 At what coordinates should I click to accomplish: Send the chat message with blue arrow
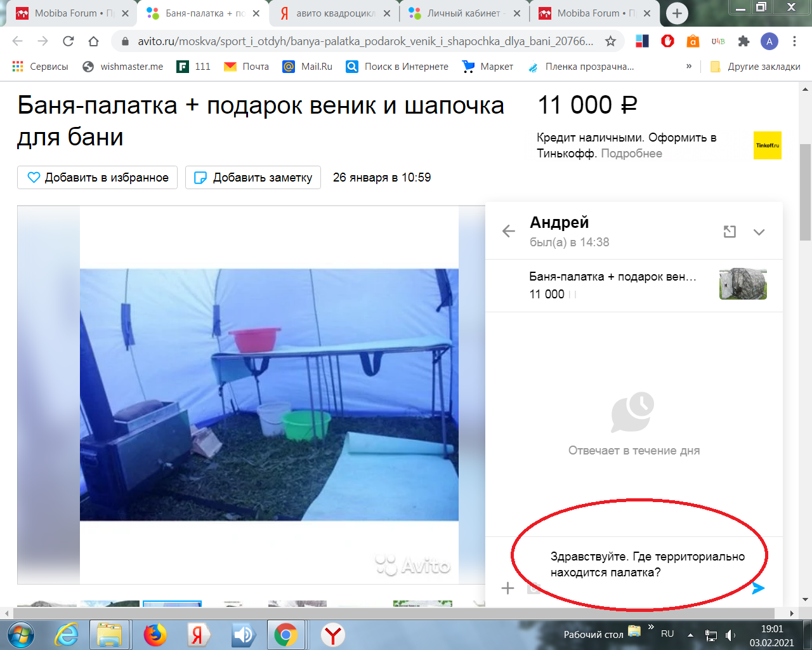[x=757, y=588]
